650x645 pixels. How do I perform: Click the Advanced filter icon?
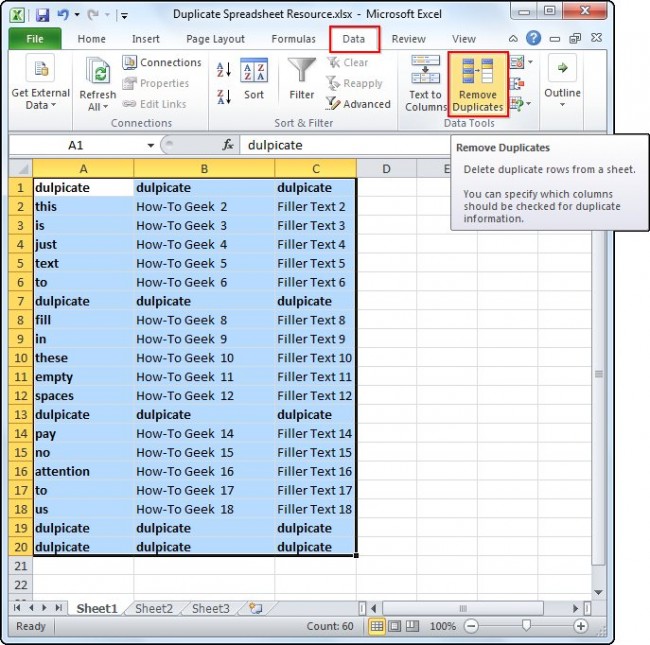(333, 104)
